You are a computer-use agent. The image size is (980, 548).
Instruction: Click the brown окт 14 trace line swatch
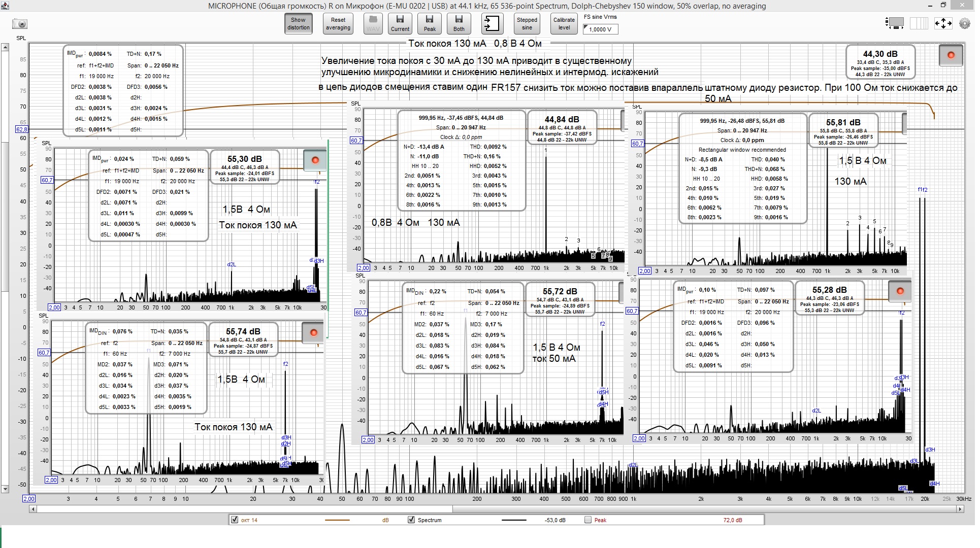point(337,520)
